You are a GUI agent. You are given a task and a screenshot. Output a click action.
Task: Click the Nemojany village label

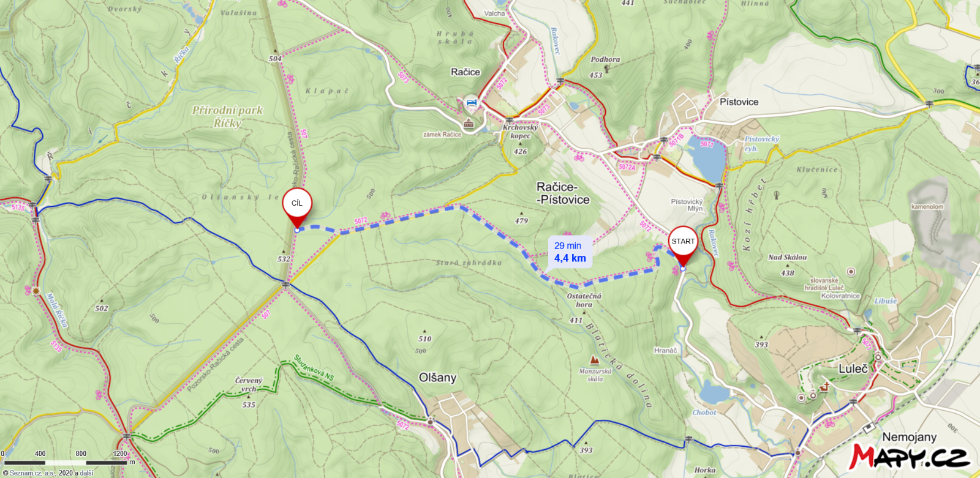point(910,437)
